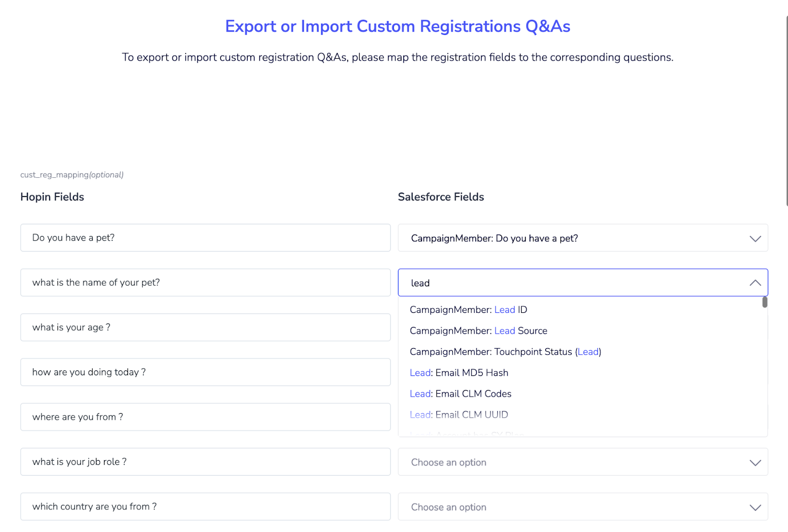
Task: Click 'how are you doing today ?' field
Action: click(x=205, y=372)
